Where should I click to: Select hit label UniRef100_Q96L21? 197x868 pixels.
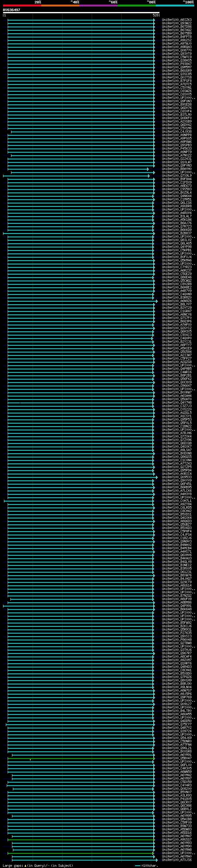click(x=177, y=748)
